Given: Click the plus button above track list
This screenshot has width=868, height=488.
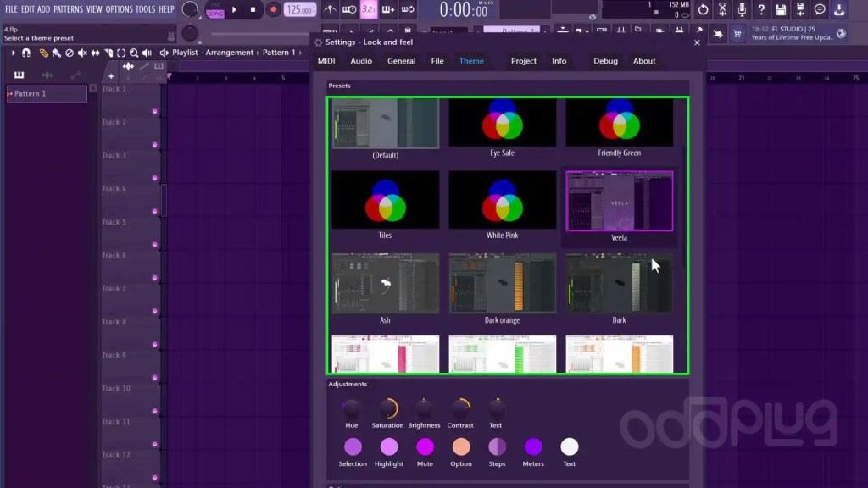Looking at the screenshot, I should (111, 76).
